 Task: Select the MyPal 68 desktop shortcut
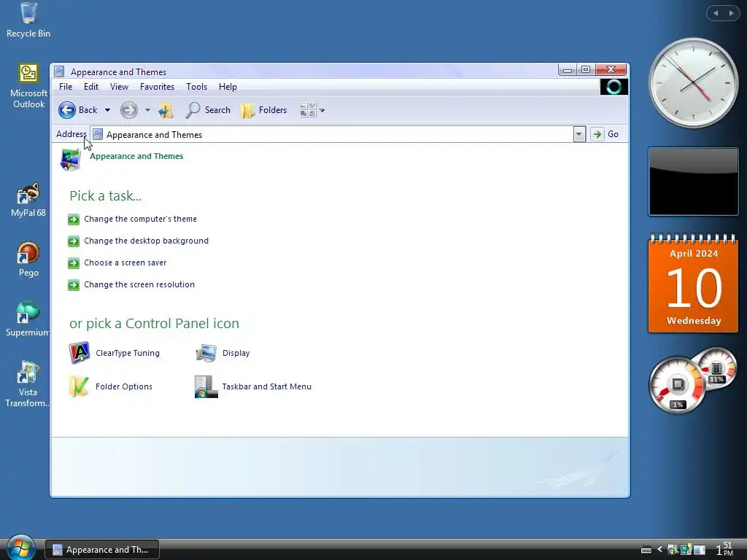click(x=28, y=200)
